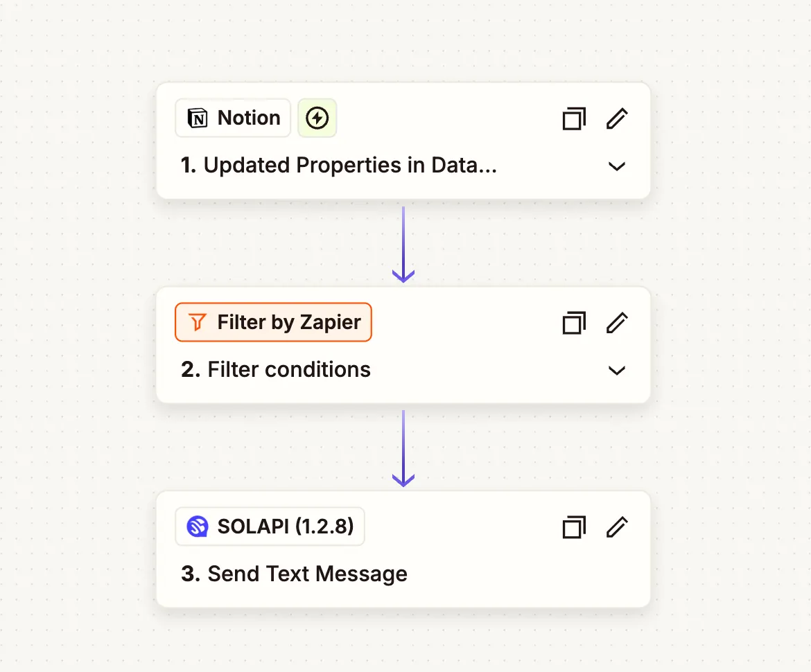Image resolution: width=811 pixels, height=672 pixels.
Task: Click the lightning bolt trigger badge
Action: coord(317,118)
